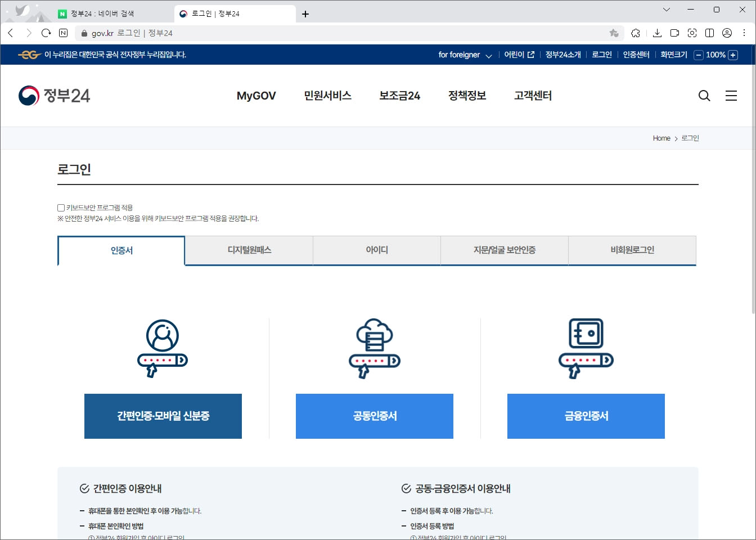
Task: Open the MyGOV menu
Action: tap(256, 96)
